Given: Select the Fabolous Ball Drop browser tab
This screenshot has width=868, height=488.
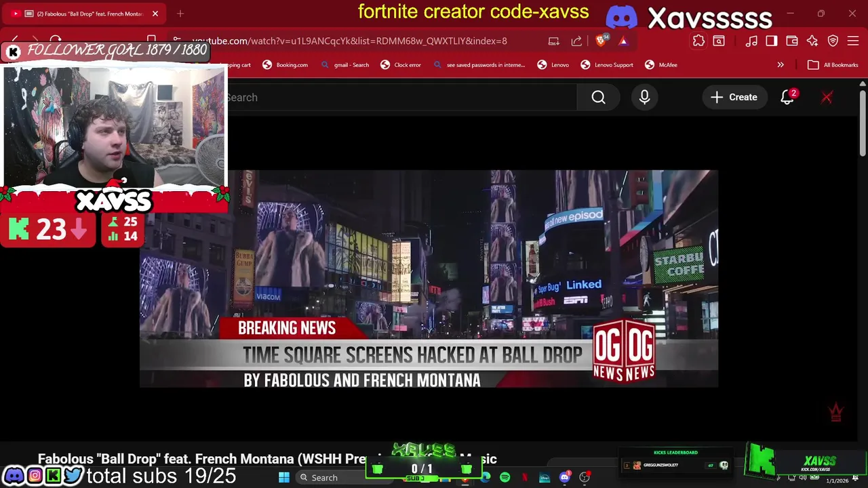Looking at the screenshot, I should [85, 14].
